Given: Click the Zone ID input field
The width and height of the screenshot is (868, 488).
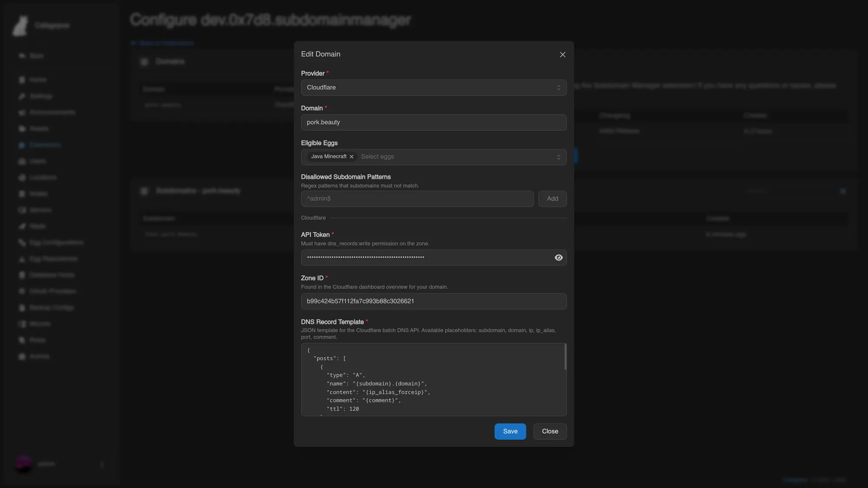Looking at the screenshot, I should pyautogui.click(x=434, y=301).
